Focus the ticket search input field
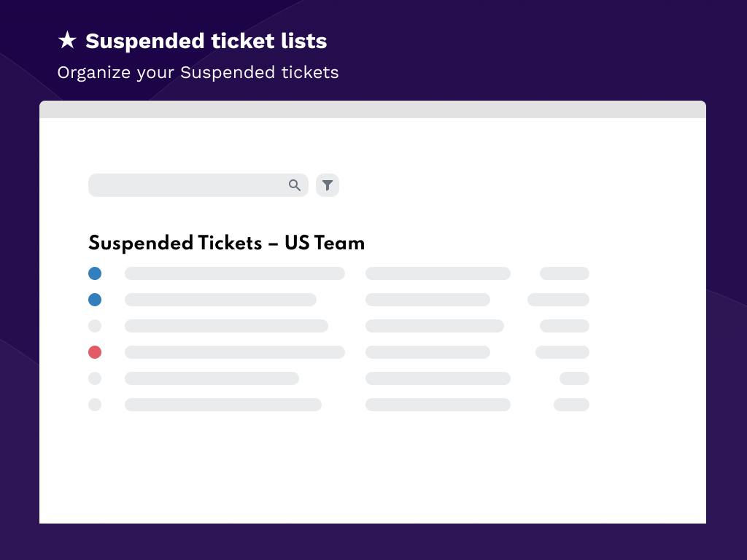This screenshot has height=560, width=747. tap(187, 185)
